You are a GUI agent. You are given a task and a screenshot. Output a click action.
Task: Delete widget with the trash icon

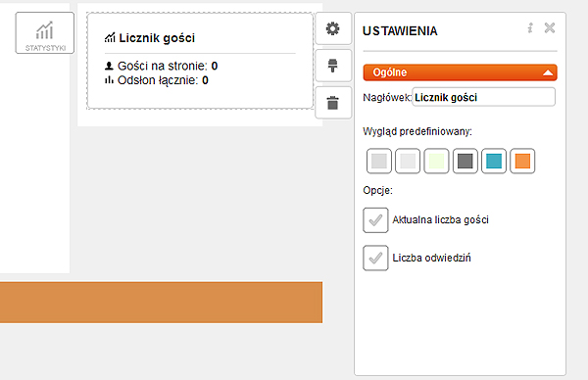333,103
